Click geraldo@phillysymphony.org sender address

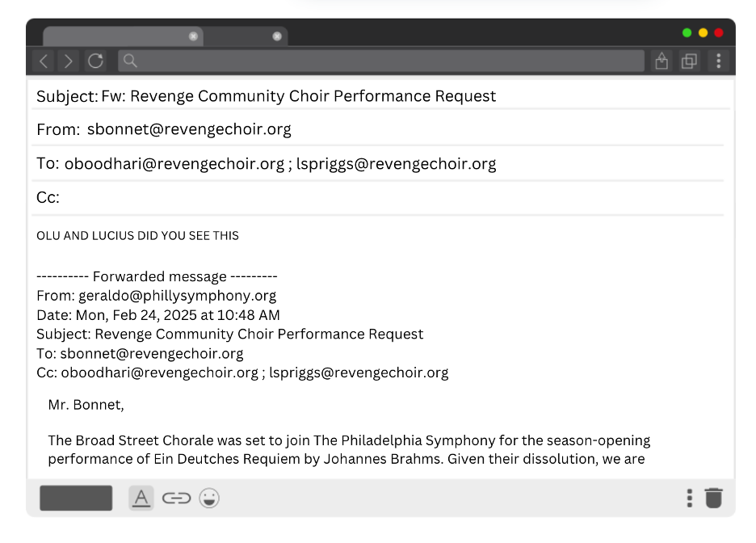tap(177, 296)
